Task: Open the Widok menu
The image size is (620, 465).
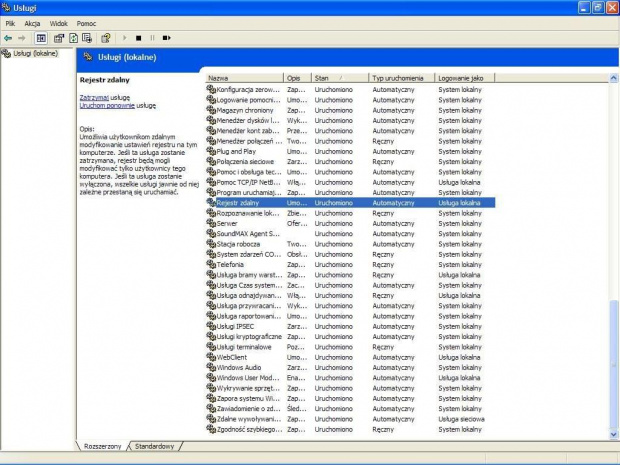Action: 59,22
